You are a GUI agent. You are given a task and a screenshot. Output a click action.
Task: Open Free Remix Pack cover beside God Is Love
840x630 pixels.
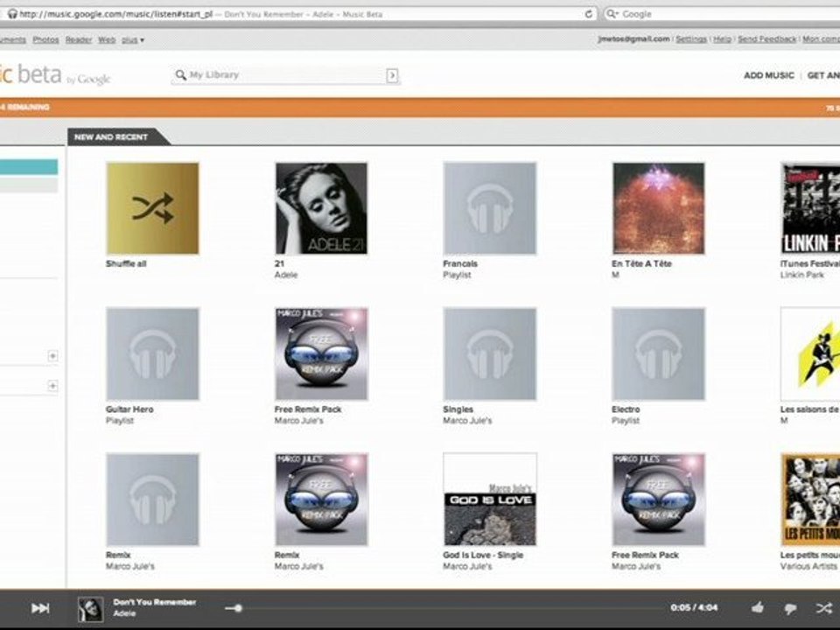point(658,500)
